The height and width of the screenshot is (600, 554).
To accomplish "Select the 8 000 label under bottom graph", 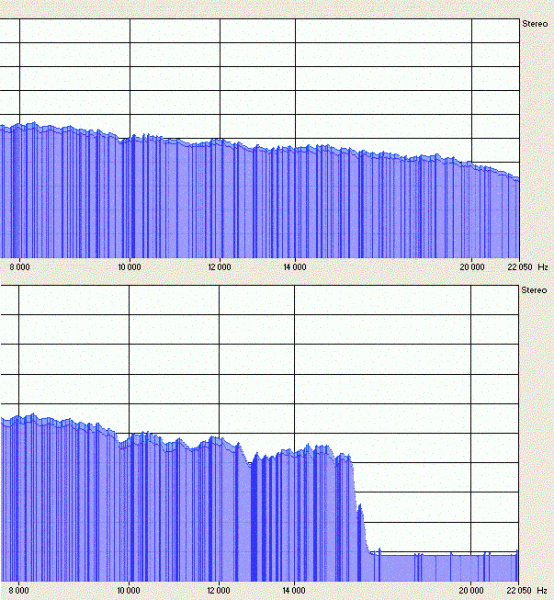I will click(x=18, y=590).
